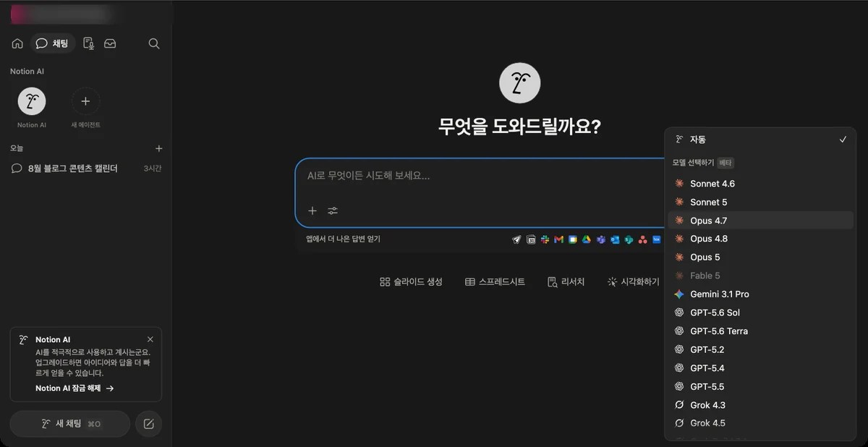
Task: Choose Grok 4.3 model
Action: pos(760,405)
